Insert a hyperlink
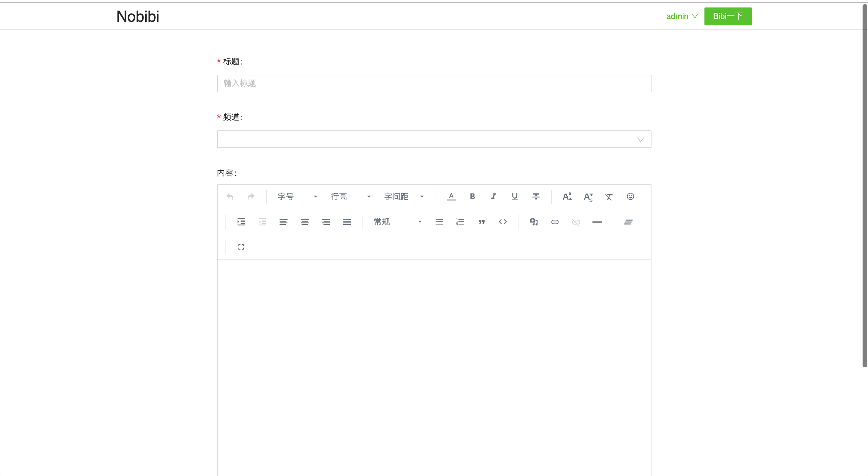Screen dimensions: 868x476 [555, 222]
